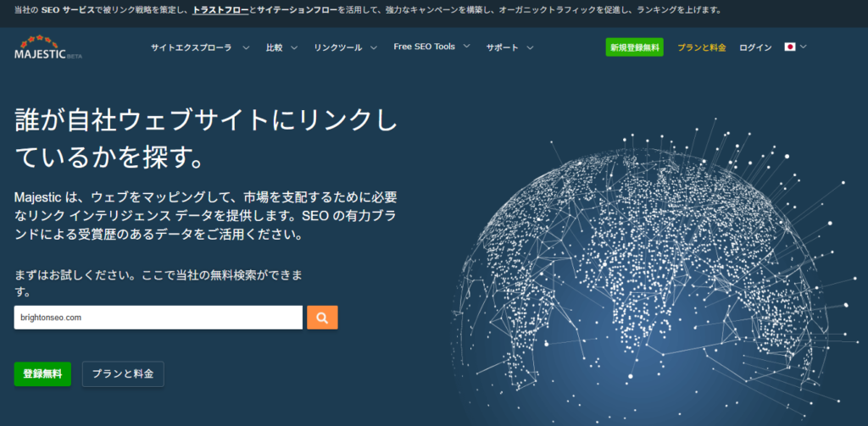
Task: Expand the リンクツール dropdown
Action: [x=344, y=47]
